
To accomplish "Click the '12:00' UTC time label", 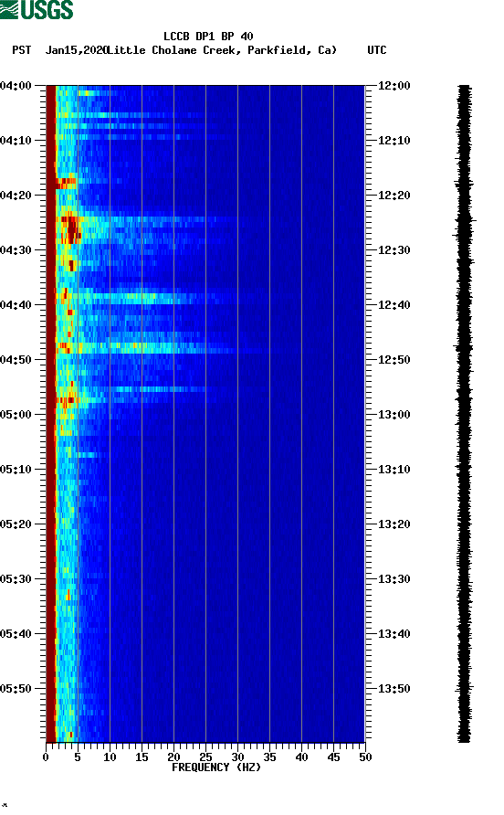I will [394, 86].
